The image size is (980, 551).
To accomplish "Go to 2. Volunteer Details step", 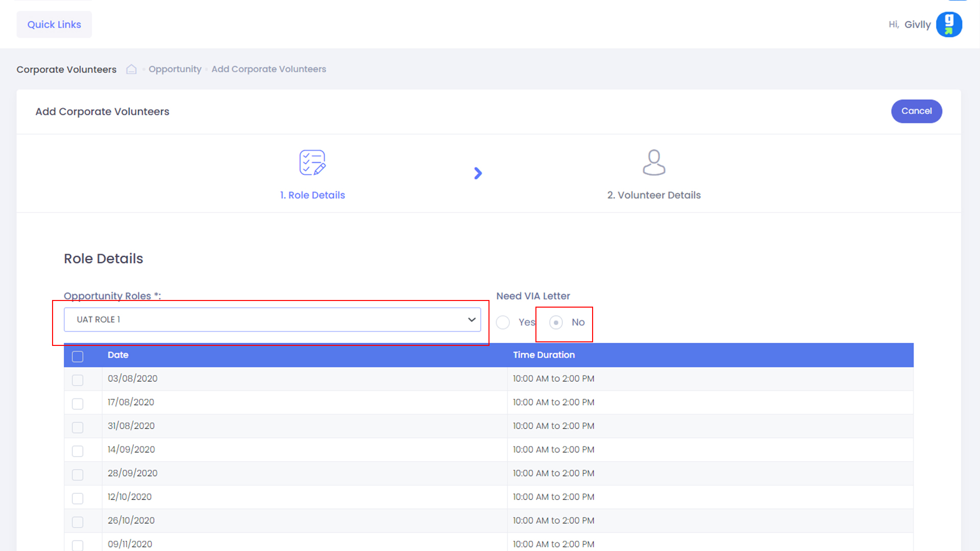I will tap(654, 195).
